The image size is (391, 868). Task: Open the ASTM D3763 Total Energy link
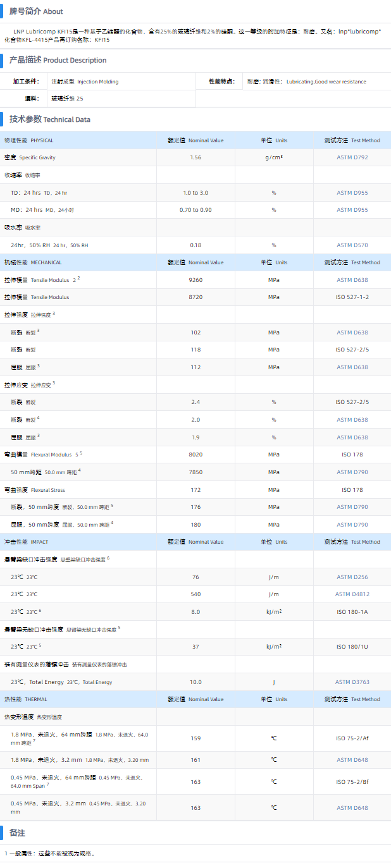(352, 682)
